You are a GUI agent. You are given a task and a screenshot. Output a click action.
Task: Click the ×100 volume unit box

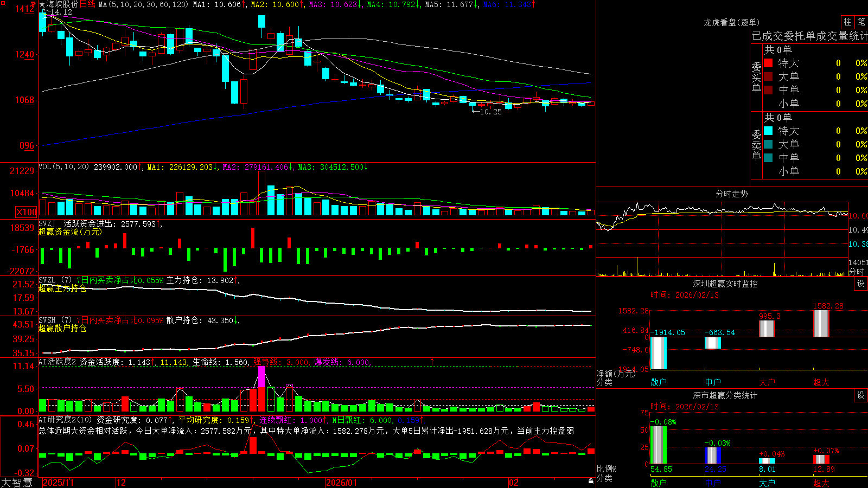tap(26, 212)
